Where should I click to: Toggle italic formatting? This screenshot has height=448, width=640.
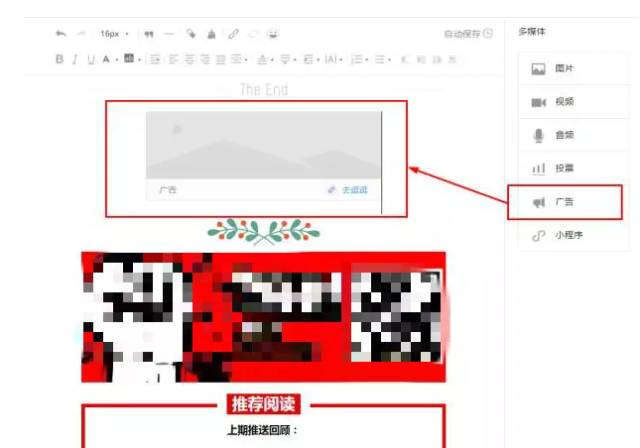(x=74, y=60)
